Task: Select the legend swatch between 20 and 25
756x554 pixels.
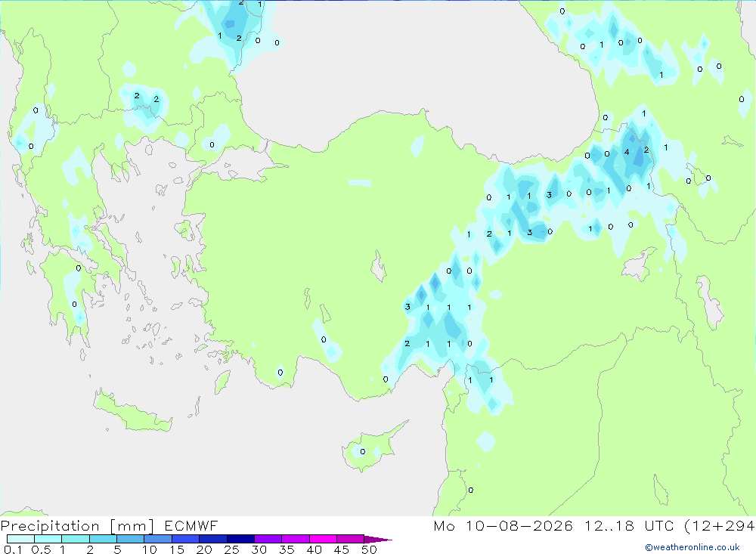Action: pyautogui.click(x=212, y=539)
